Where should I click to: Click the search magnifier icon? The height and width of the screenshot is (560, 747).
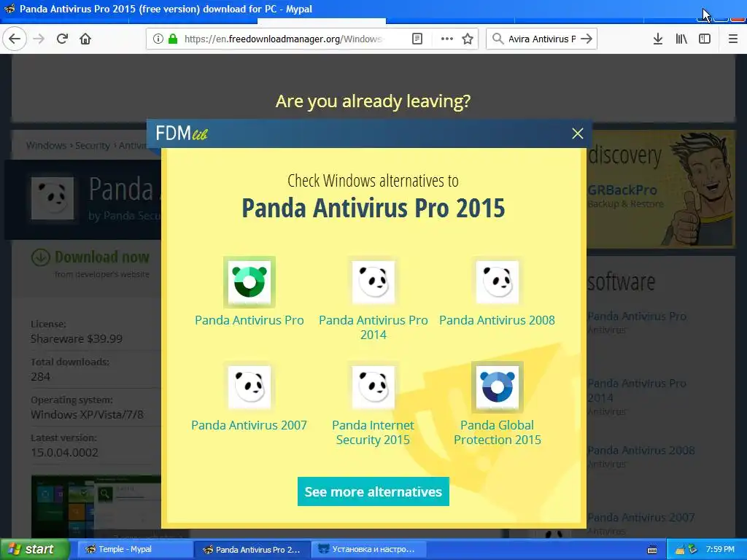click(x=498, y=39)
